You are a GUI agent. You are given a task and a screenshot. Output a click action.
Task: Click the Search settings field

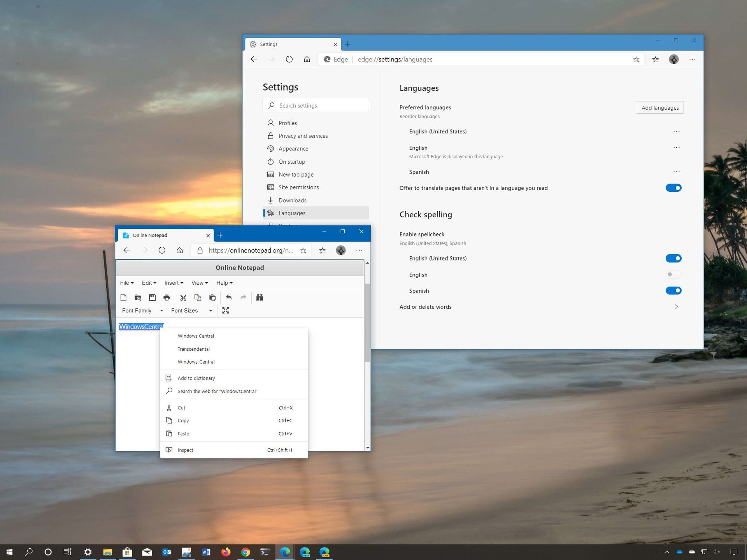click(316, 105)
